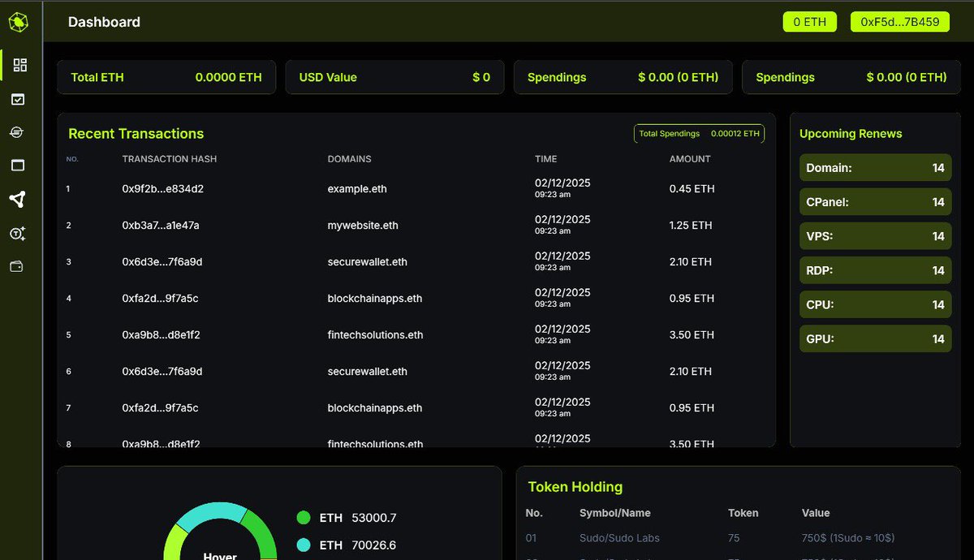Click domain mywebsite.eth
This screenshot has width=974, height=560.
click(x=363, y=226)
